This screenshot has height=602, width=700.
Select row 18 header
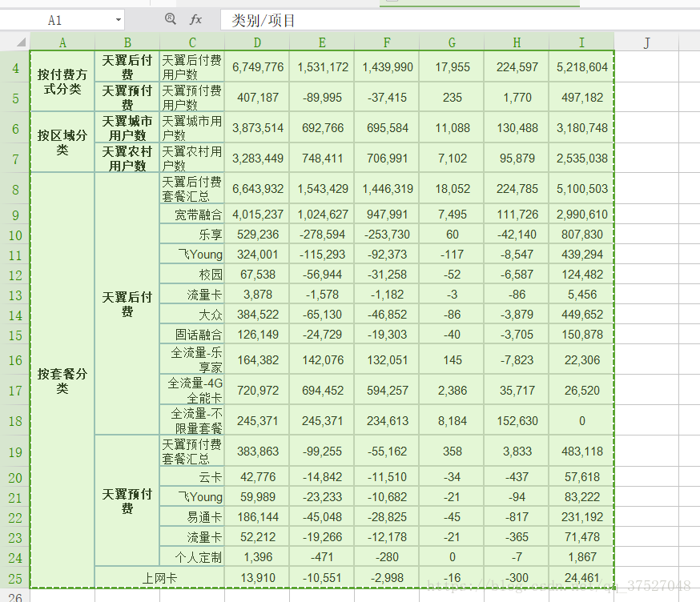(x=15, y=420)
